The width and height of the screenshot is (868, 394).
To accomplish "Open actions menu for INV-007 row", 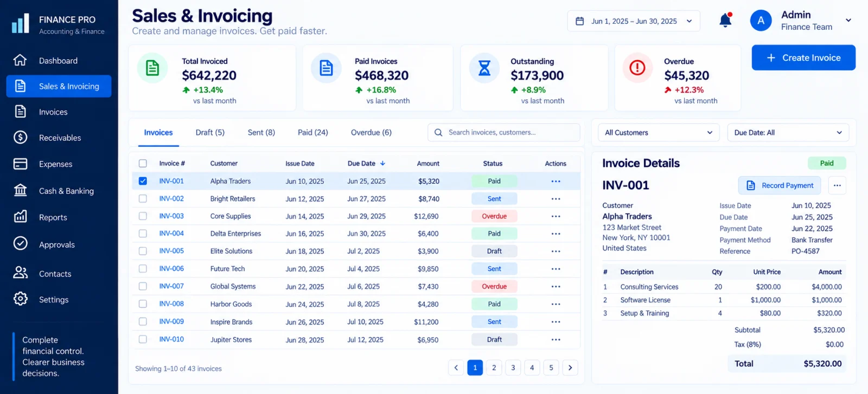I will (x=556, y=287).
